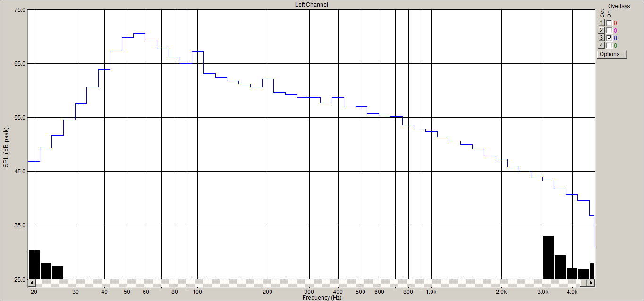
Task: Click the blue overlay 3 count value
Action: [615, 38]
